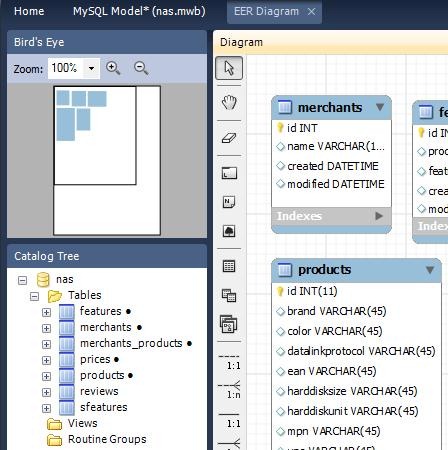Image resolution: width=448 pixels, height=450 pixels.
Task: Select the text note tool
Action: (229, 202)
